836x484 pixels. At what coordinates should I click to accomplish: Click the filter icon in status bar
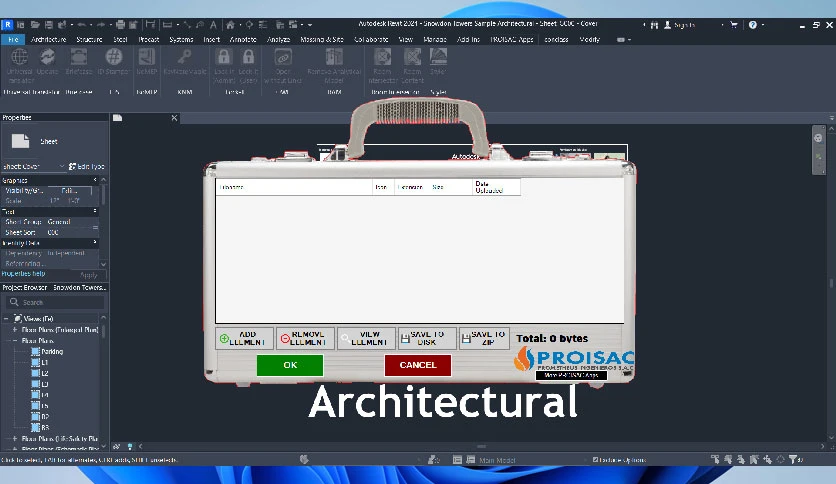[x=793, y=459]
